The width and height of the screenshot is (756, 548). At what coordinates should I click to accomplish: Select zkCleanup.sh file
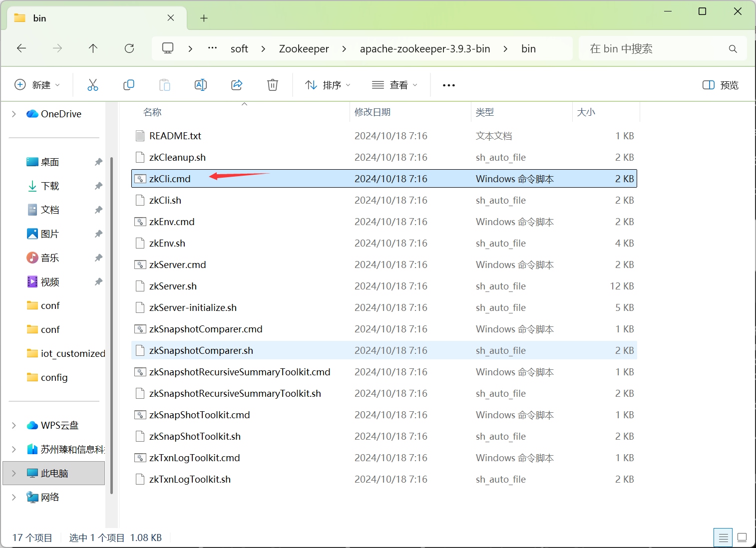(x=384, y=157)
